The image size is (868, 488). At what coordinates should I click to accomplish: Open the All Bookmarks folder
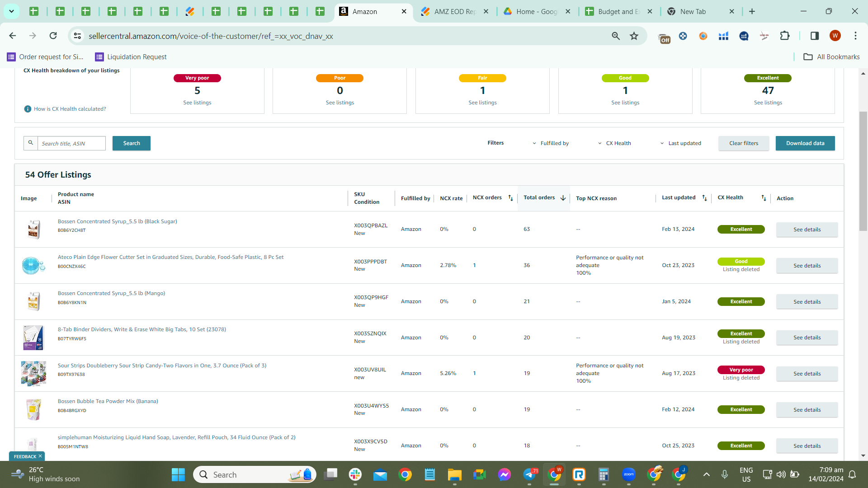click(831, 57)
